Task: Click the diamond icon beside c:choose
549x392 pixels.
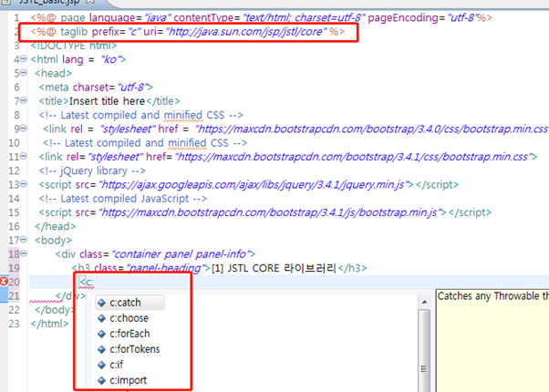Action: 101,318
